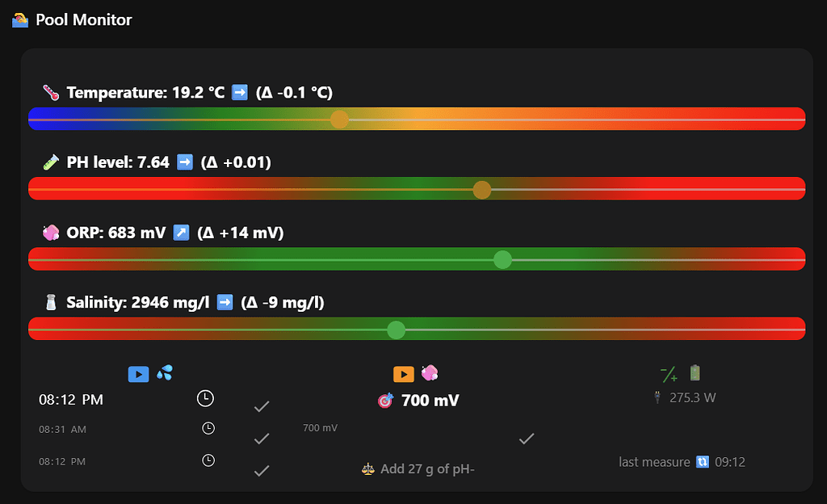Start the water pump via the play button

click(x=138, y=373)
